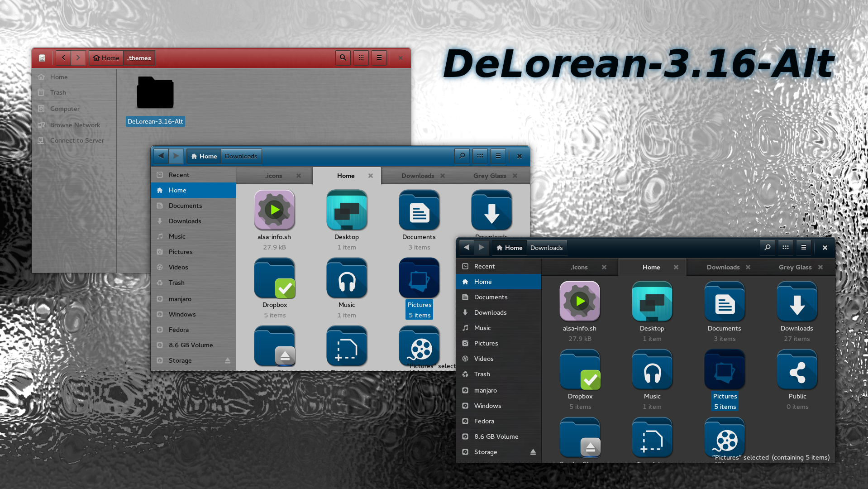Select Music in blue window sidebar
Image resolution: width=868 pixels, height=489 pixels.
193,236
